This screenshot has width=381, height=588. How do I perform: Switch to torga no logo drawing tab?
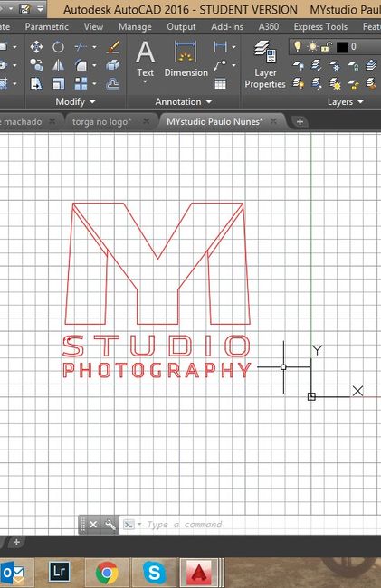101,122
